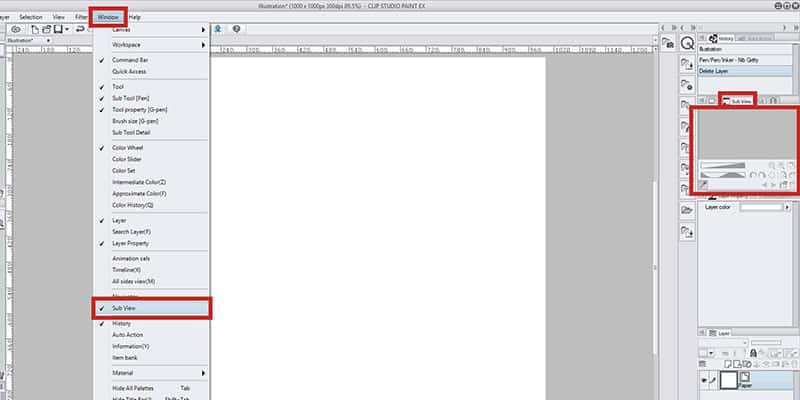Viewport: 800px width, 400px height.
Task: Toggle Layer palette entry in Window menu
Action: click(x=151, y=220)
